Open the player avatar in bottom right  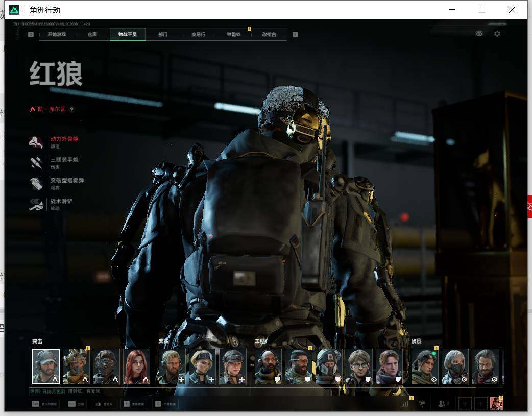pyautogui.click(x=496, y=404)
